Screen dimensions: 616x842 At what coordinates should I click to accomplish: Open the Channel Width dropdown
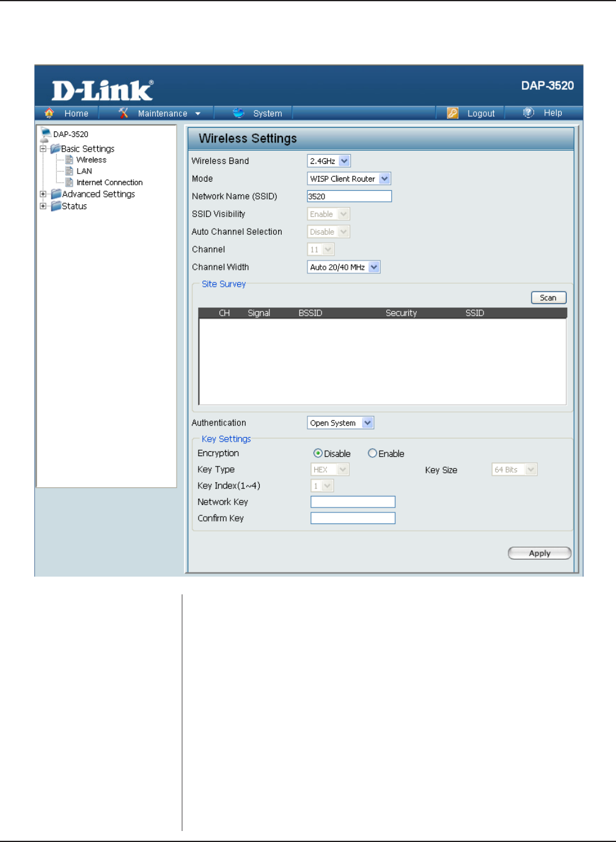[344, 267]
